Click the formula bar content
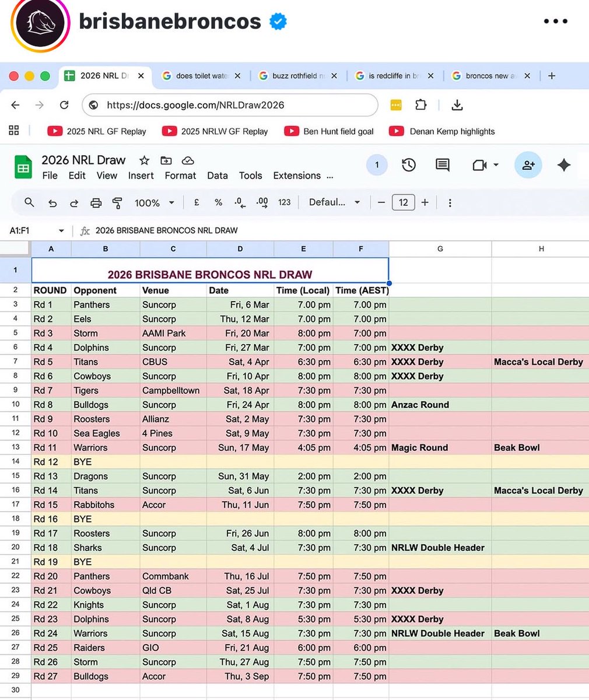 167,230
